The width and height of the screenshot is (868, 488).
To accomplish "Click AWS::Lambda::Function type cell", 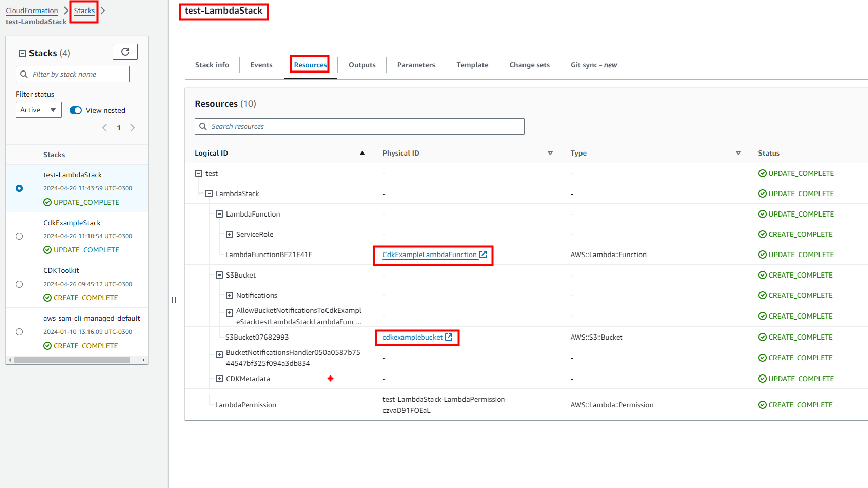I will (x=608, y=255).
